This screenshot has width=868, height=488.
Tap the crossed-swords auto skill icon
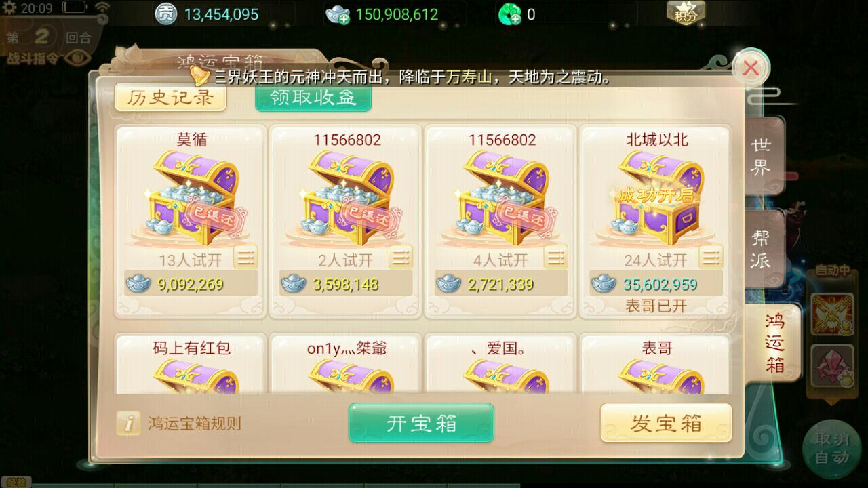[x=831, y=315]
